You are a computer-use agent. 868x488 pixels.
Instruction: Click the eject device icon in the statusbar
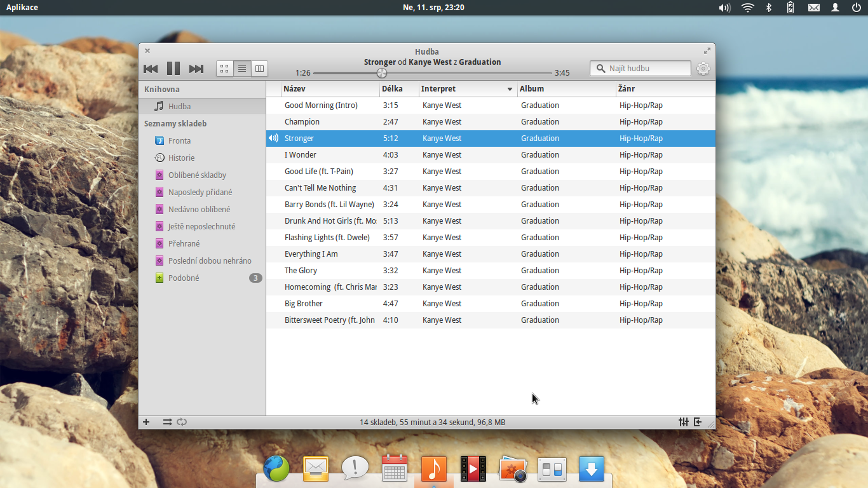[698, 421]
